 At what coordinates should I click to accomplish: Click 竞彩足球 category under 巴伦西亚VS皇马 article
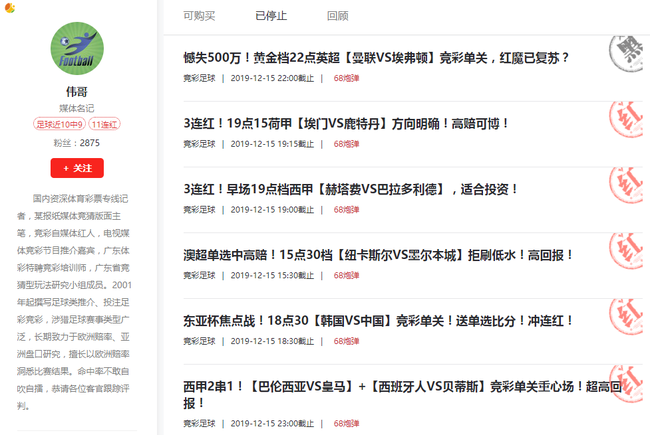[x=199, y=423]
